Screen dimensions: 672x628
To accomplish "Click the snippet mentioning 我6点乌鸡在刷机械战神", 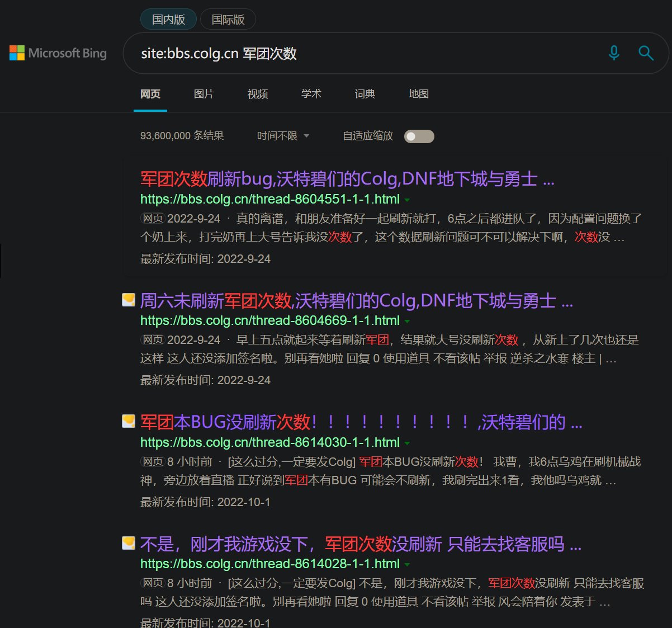I will click(391, 471).
